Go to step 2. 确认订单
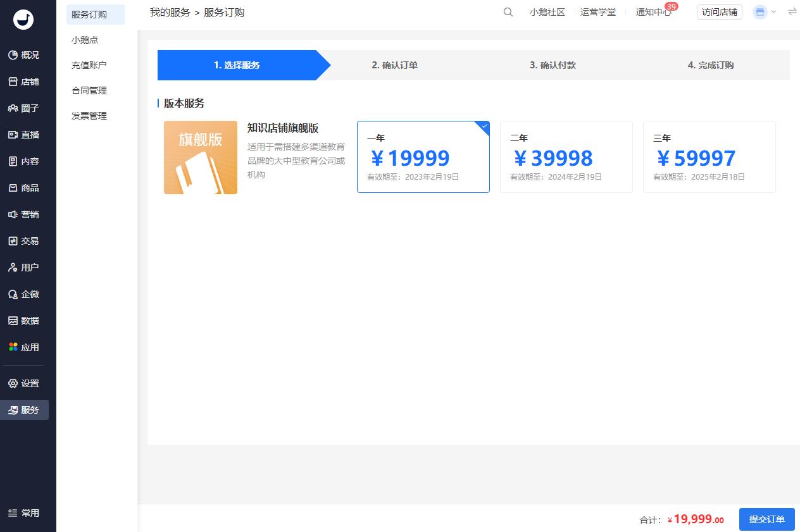The width and height of the screenshot is (800, 532). click(x=395, y=65)
